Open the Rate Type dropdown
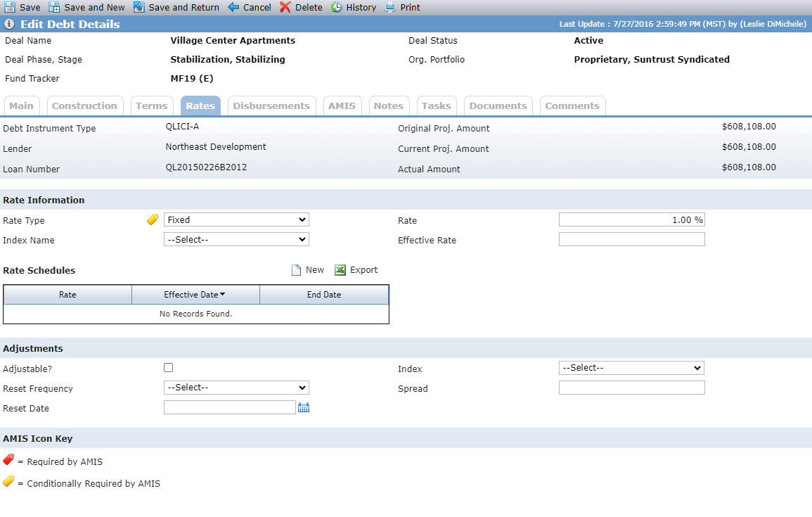The image size is (812, 517). click(237, 219)
